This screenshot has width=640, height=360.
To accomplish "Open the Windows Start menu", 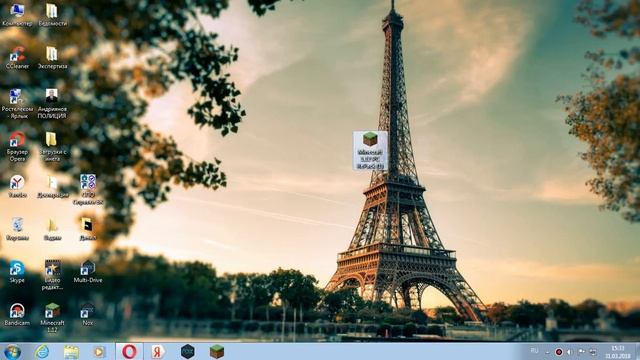I will pos(12,352).
